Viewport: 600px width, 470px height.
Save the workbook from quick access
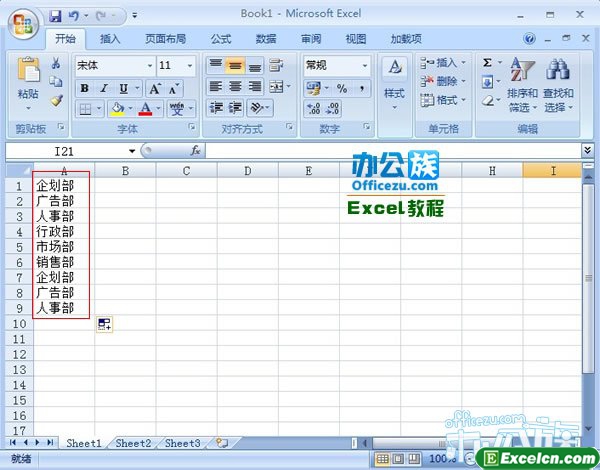55,16
